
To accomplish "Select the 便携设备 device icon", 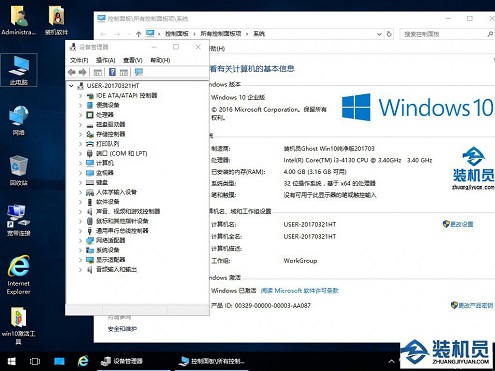I will click(90, 105).
